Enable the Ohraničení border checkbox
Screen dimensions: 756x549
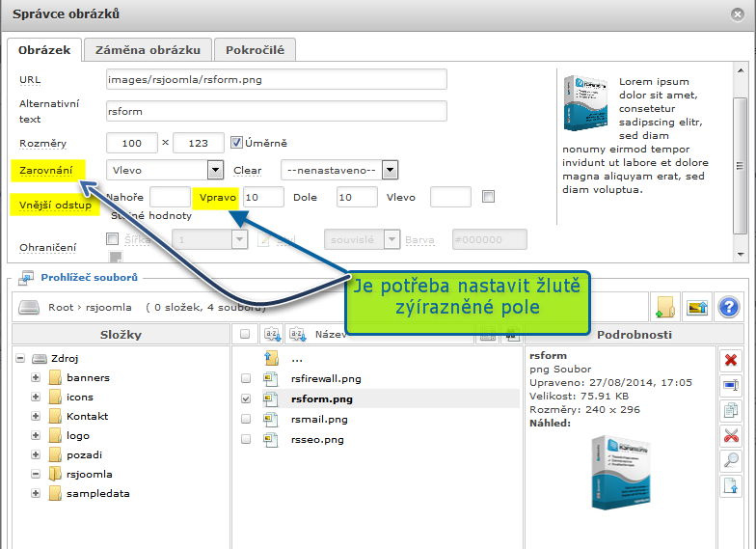coord(112,239)
